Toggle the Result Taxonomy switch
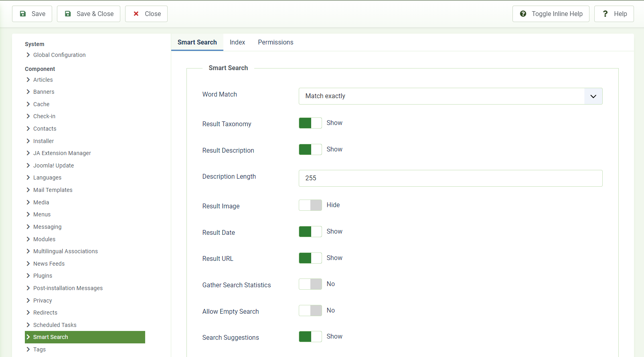Screen dimensions: 644x357 click(310, 123)
